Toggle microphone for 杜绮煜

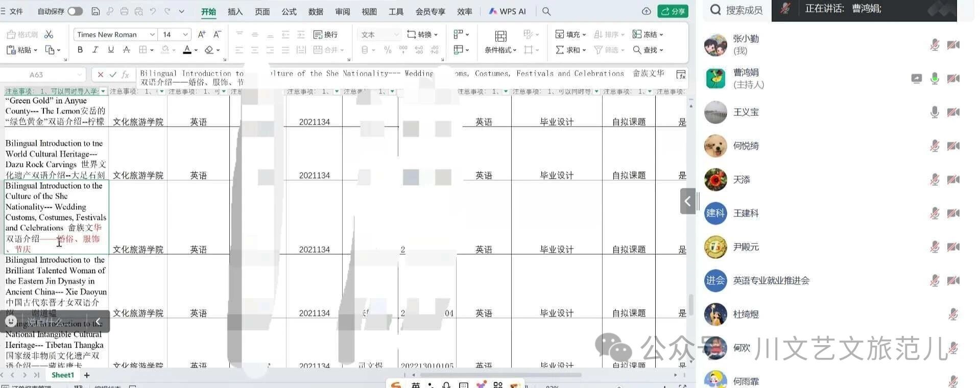[x=953, y=314]
